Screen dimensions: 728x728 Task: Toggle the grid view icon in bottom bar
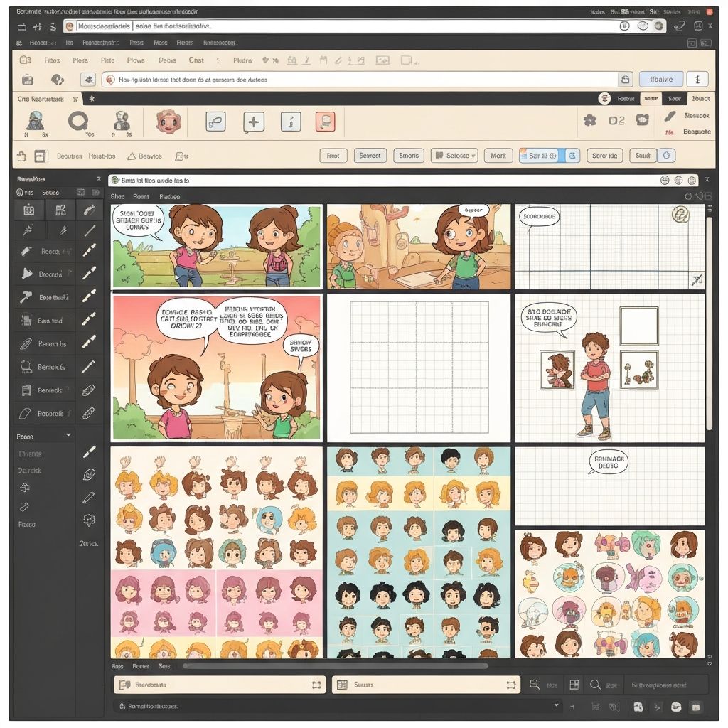coord(574,685)
